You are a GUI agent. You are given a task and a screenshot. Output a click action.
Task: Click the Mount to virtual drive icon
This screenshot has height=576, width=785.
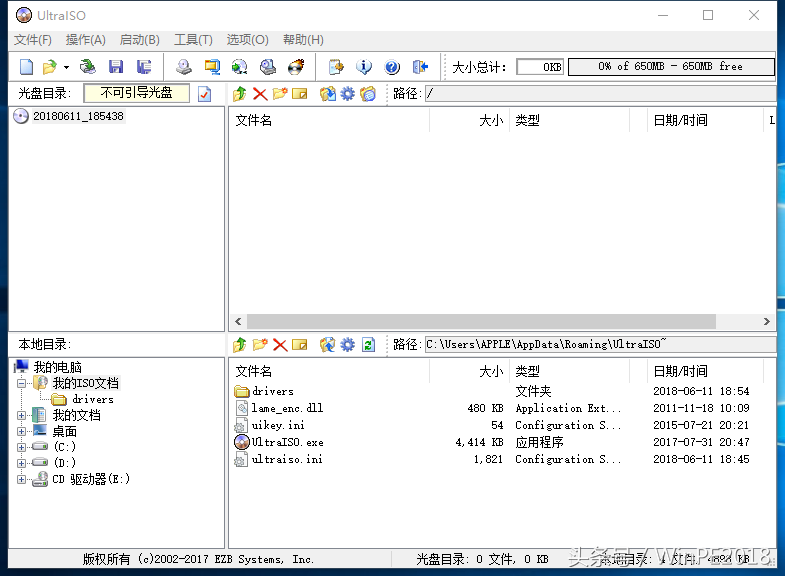click(x=268, y=67)
